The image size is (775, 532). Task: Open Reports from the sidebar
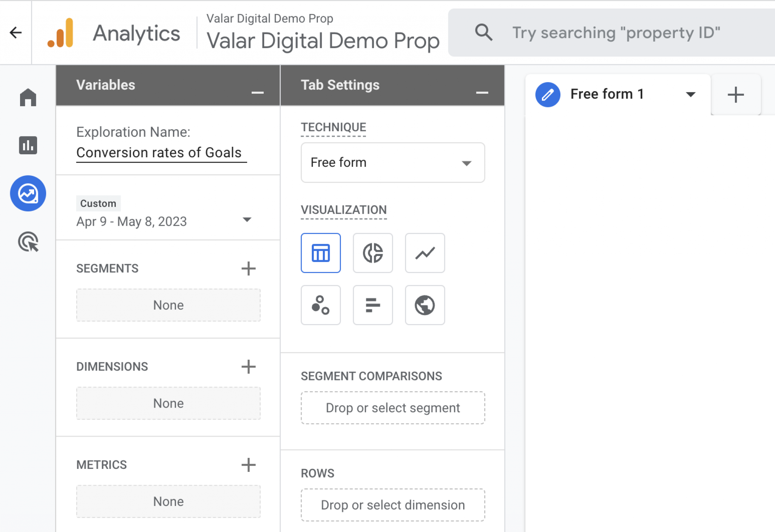[28, 145]
